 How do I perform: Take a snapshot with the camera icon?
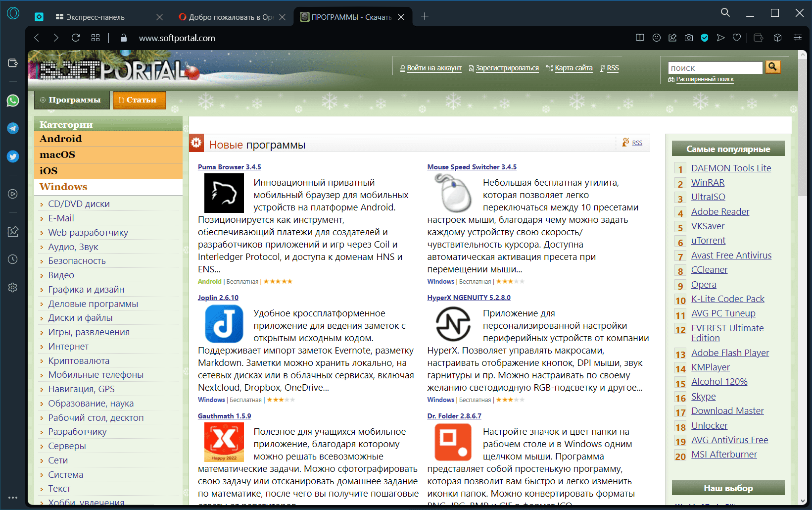pyautogui.click(x=689, y=38)
